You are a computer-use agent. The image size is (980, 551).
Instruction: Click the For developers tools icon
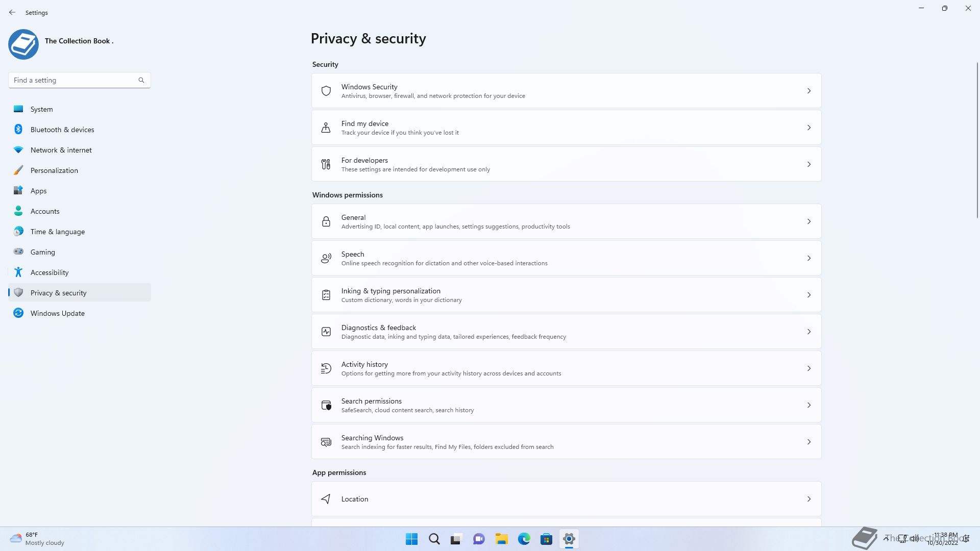pos(326,164)
